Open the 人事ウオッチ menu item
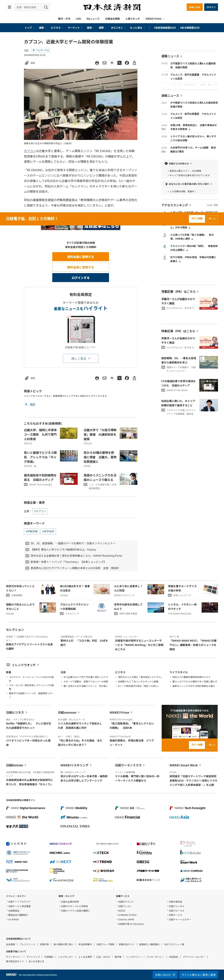The height and width of the screenshot is (980, 224). point(133,19)
